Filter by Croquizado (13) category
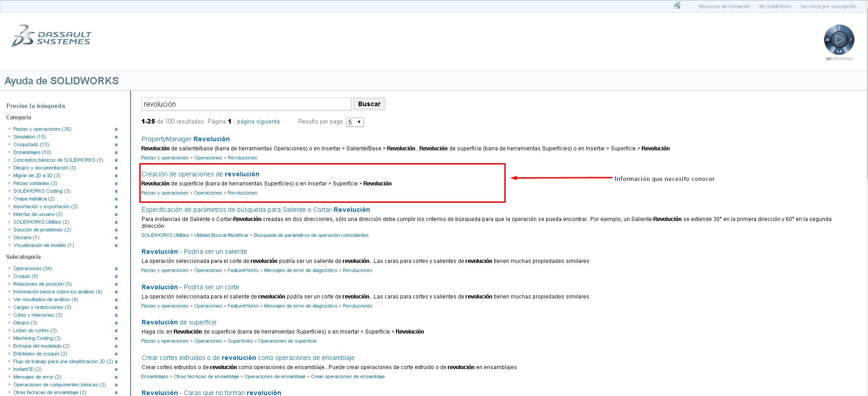The image size is (868, 396). click(x=31, y=144)
